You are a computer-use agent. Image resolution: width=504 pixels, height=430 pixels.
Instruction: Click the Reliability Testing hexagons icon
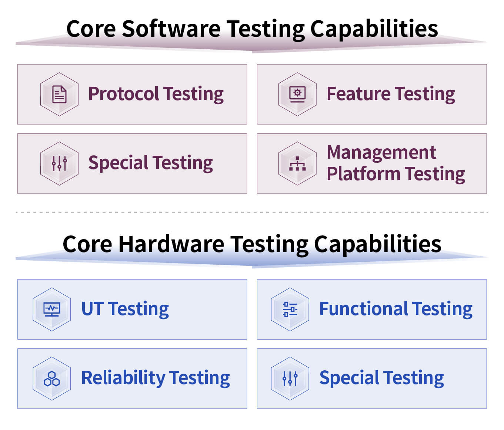[x=52, y=378]
